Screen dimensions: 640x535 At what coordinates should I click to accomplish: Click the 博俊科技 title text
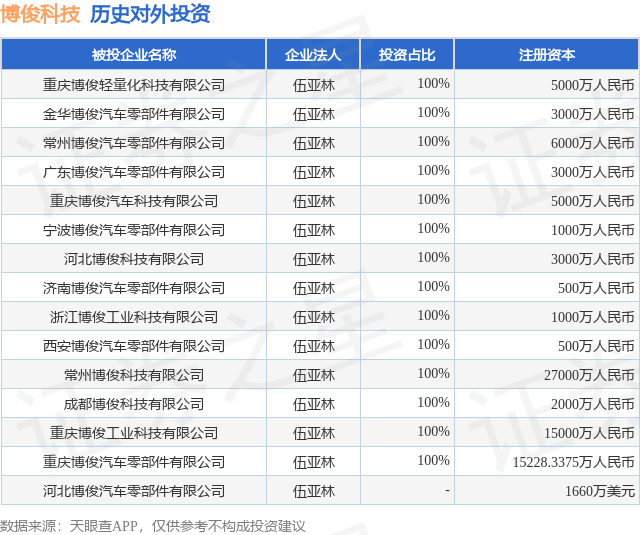(40, 14)
